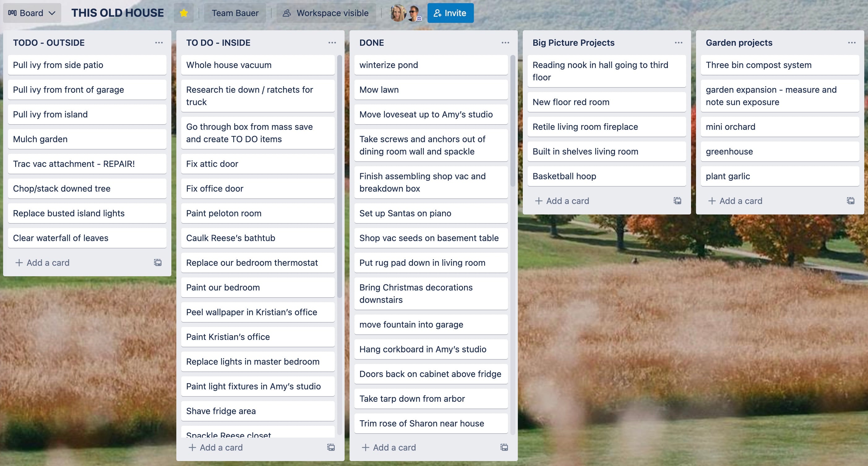This screenshot has height=466, width=868.
Task: Open the 'plant garlic' card
Action: [780, 176]
